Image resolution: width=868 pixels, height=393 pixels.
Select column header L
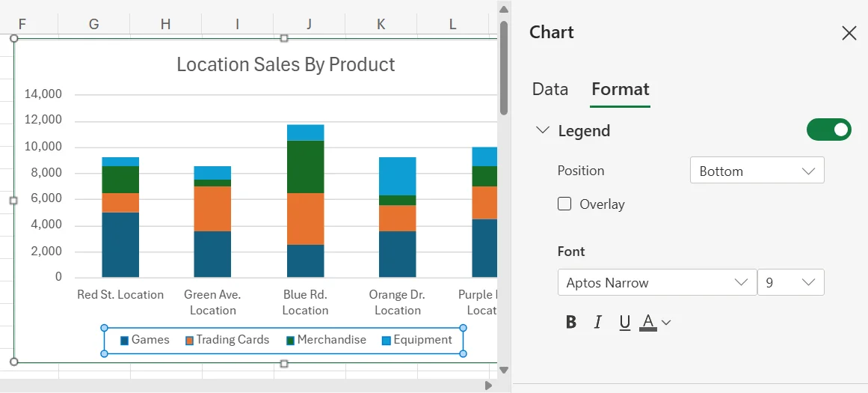click(x=453, y=23)
